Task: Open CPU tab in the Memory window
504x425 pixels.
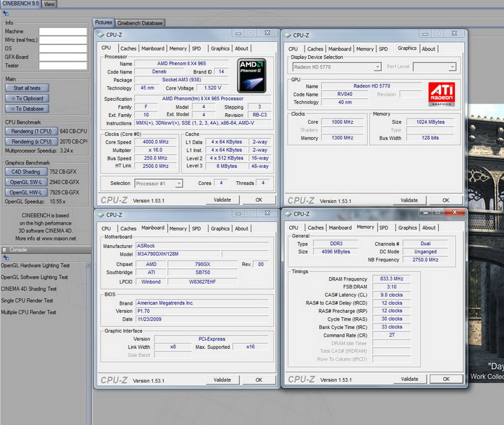Action: [293, 228]
